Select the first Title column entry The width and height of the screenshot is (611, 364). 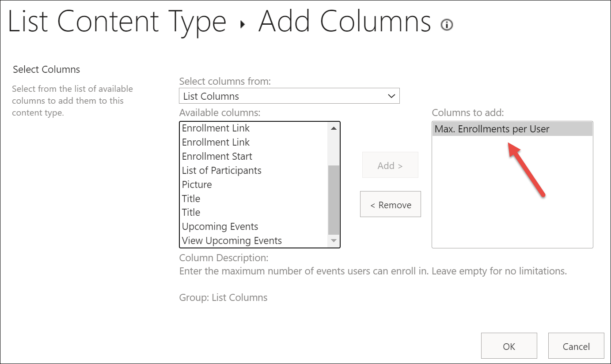pyautogui.click(x=191, y=199)
